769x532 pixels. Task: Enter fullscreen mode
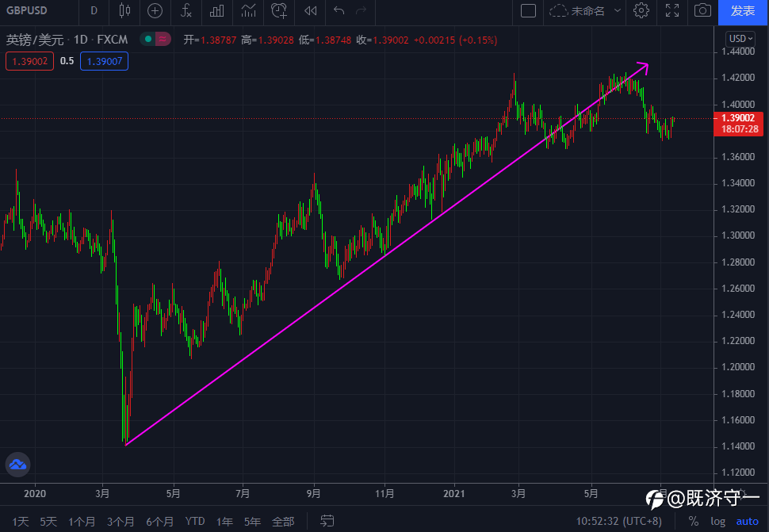[x=672, y=10]
